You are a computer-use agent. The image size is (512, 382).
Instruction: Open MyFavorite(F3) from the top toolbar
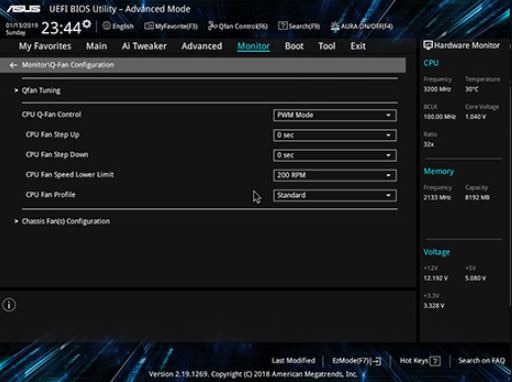pyautogui.click(x=171, y=26)
